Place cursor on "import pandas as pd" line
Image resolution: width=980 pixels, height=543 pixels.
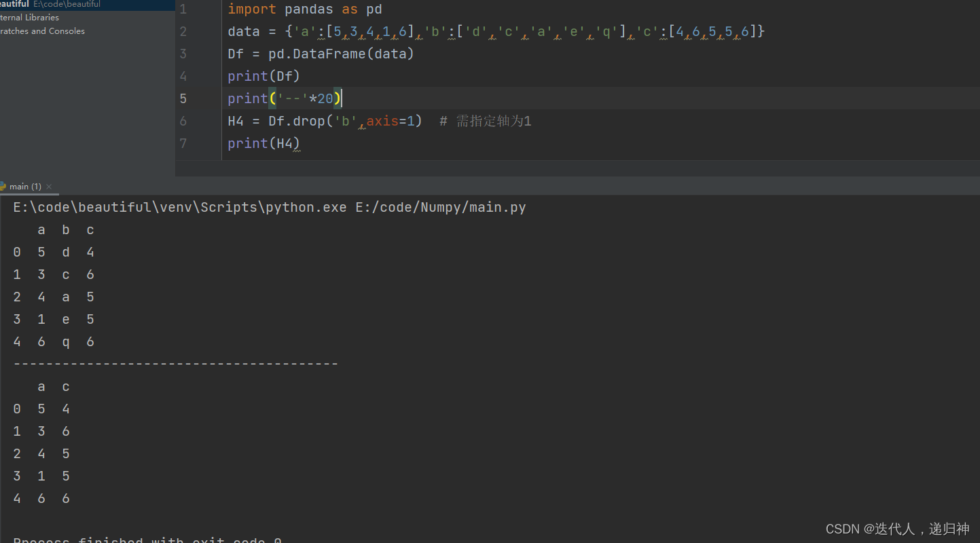click(x=305, y=10)
